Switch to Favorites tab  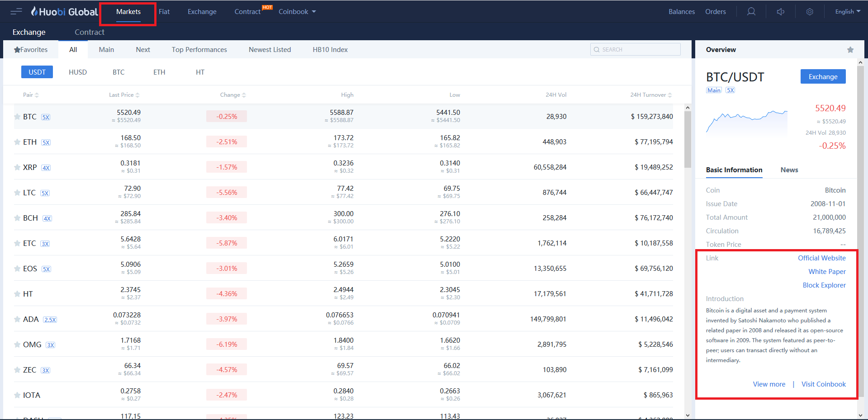point(31,50)
